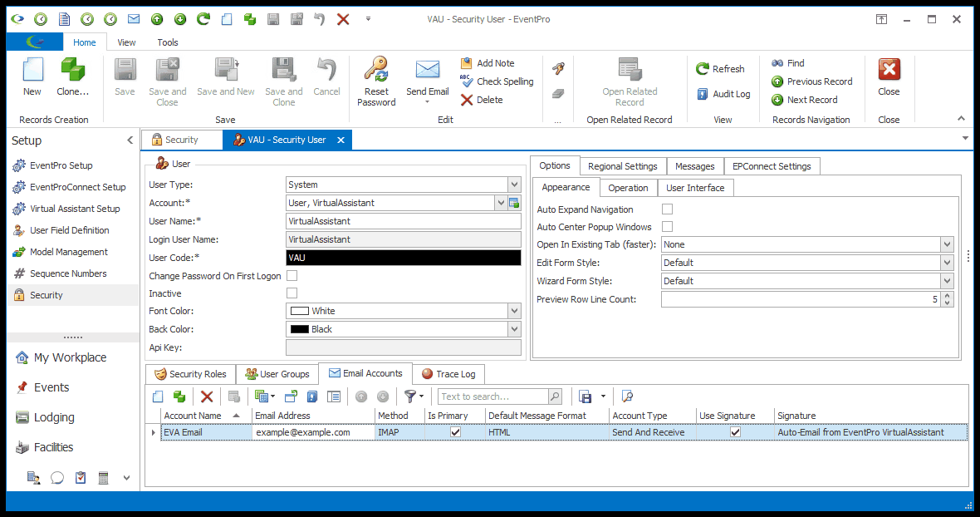Open the Regional Settings tab
This screenshot has width=980, height=517.
[623, 166]
